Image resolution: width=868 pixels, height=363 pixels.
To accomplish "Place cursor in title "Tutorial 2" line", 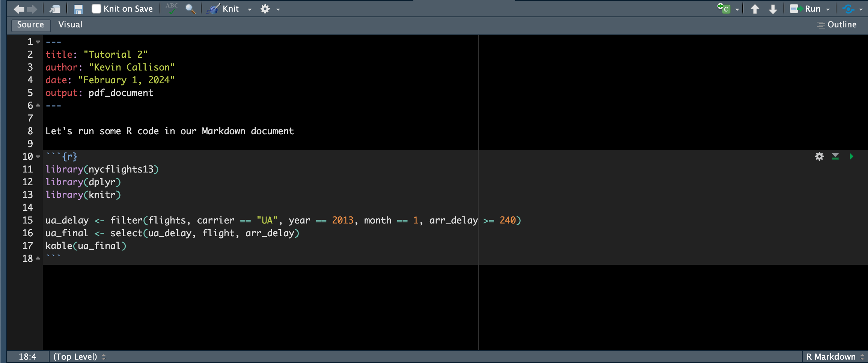I will click(x=96, y=55).
